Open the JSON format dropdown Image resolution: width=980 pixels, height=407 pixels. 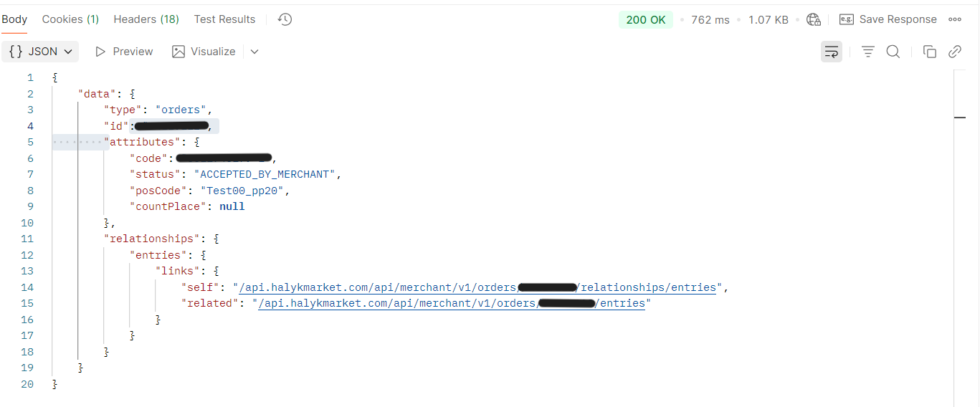(x=41, y=52)
